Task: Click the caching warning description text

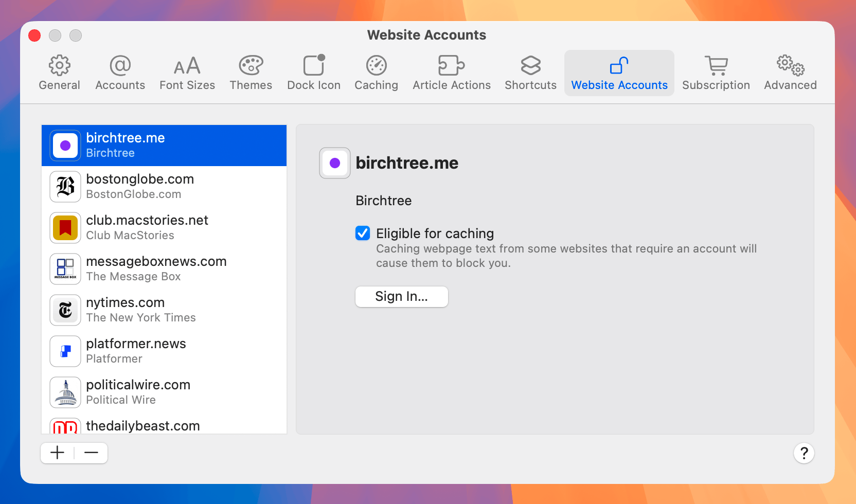Action: pos(566,256)
